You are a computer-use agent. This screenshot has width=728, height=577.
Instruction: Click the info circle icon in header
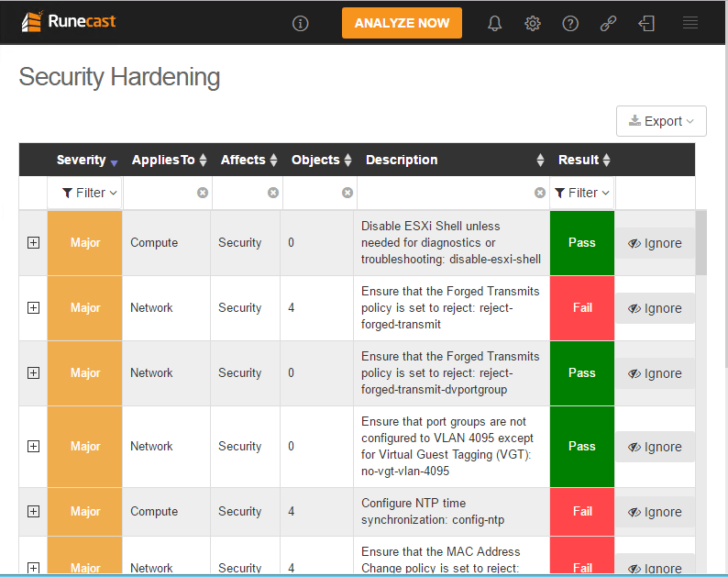pyautogui.click(x=301, y=24)
